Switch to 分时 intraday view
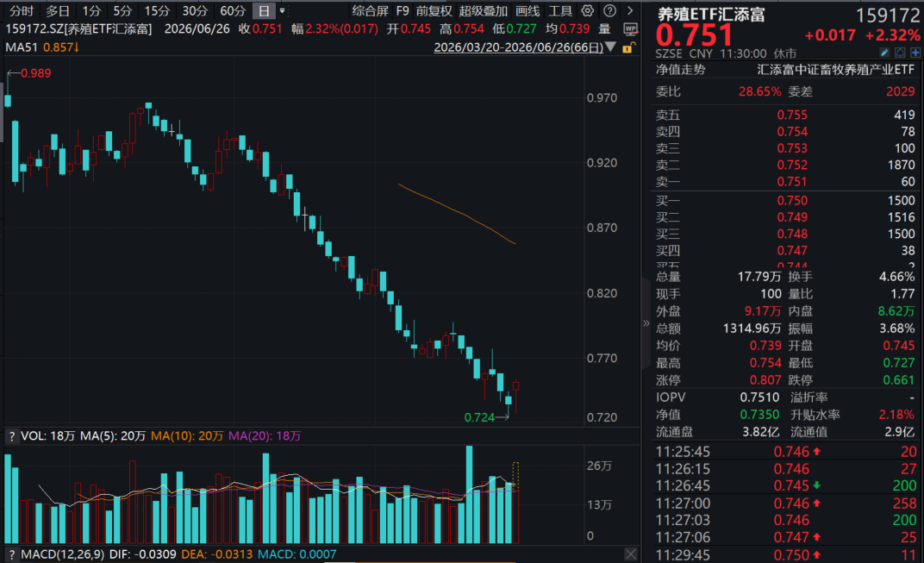 coord(22,10)
